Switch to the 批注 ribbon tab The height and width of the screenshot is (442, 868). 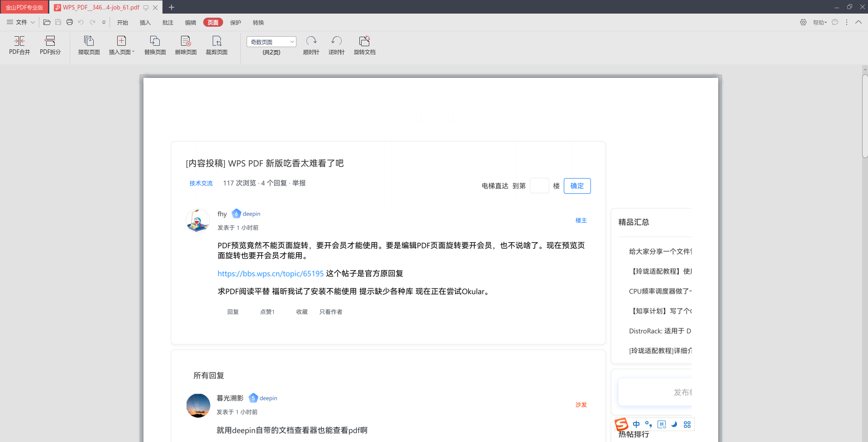click(x=168, y=23)
